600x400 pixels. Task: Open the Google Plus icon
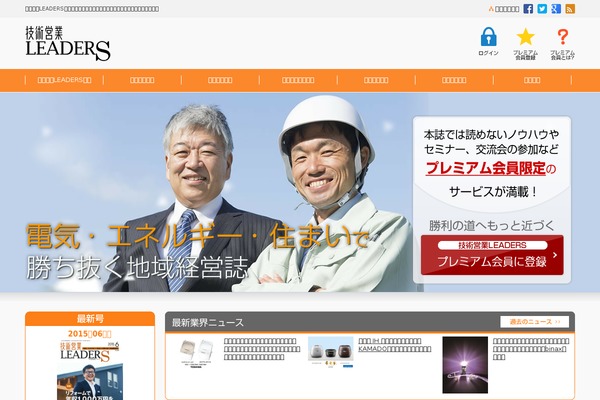point(556,9)
